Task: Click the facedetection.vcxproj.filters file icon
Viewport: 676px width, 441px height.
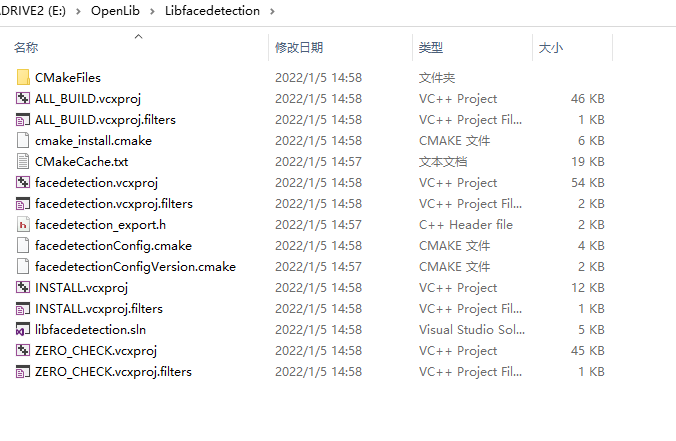Action: click(x=23, y=203)
